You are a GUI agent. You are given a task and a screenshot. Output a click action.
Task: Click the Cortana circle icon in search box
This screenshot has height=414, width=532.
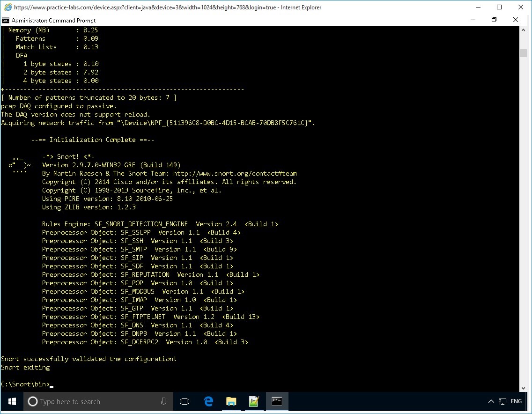(x=33, y=402)
